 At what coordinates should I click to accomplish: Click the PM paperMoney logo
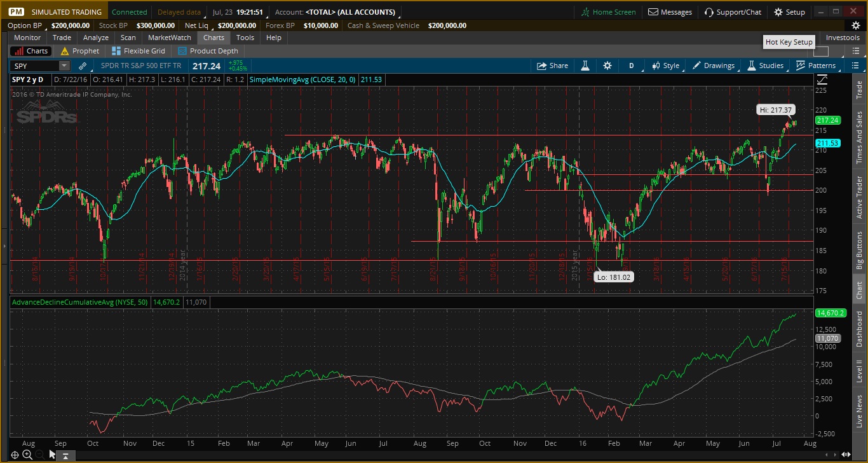(17, 12)
